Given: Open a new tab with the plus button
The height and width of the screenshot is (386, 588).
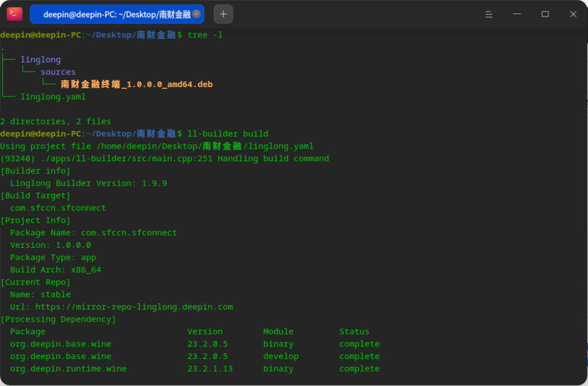Looking at the screenshot, I should pyautogui.click(x=223, y=14).
